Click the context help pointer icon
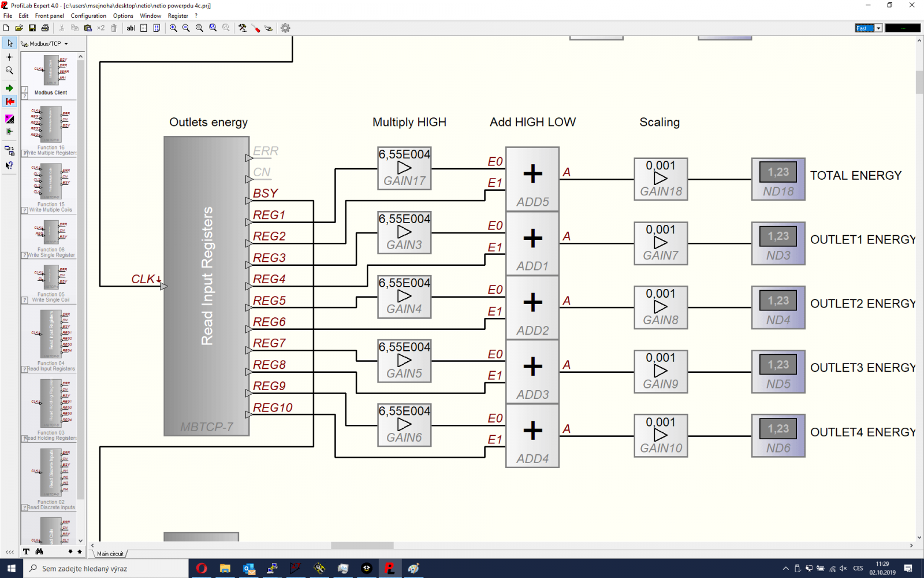The width and height of the screenshot is (924, 578). [9, 165]
